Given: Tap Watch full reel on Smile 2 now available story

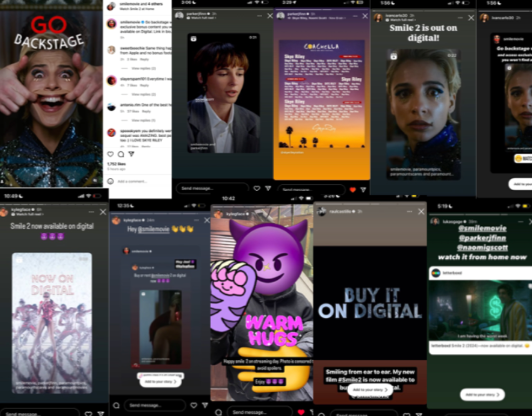Looking at the screenshot, I should 28,214.
